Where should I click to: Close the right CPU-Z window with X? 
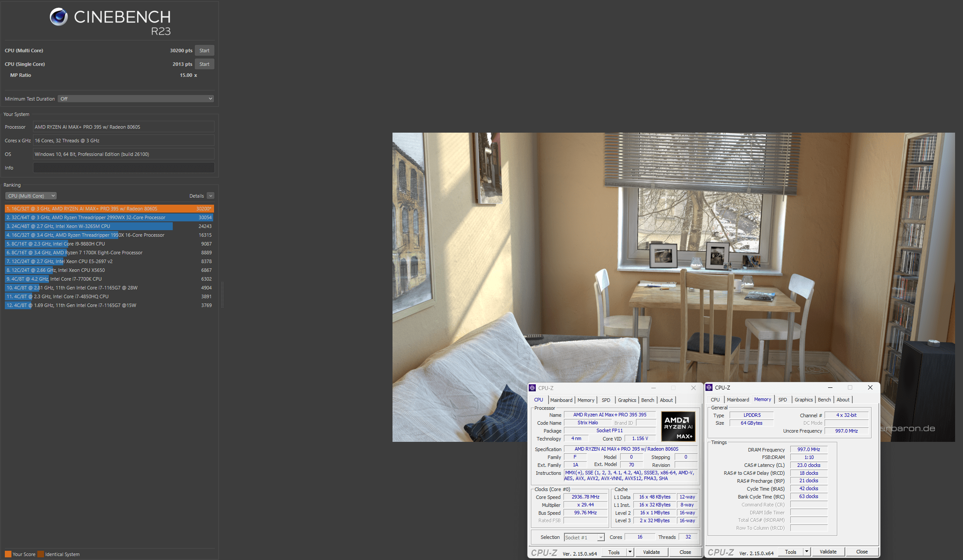[x=870, y=387]
